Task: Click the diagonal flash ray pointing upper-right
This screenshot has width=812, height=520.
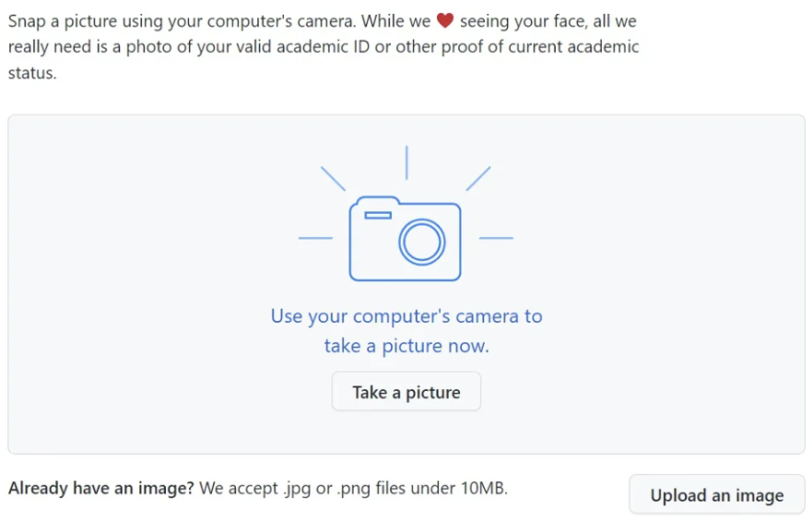Action: (478, 179)
